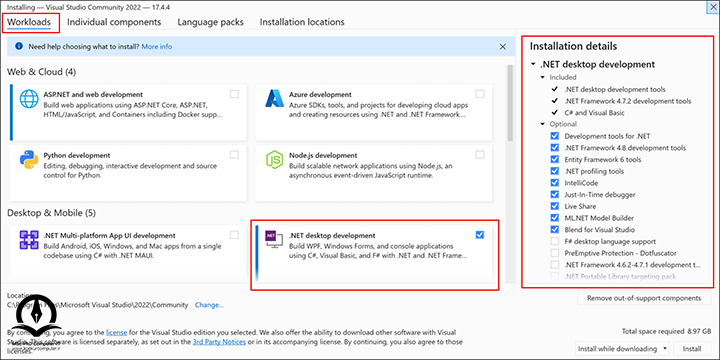Check .NET Framework 4.6.2-4.7.1 development tools
Screen dimensions: 720x360
(555, 264)
